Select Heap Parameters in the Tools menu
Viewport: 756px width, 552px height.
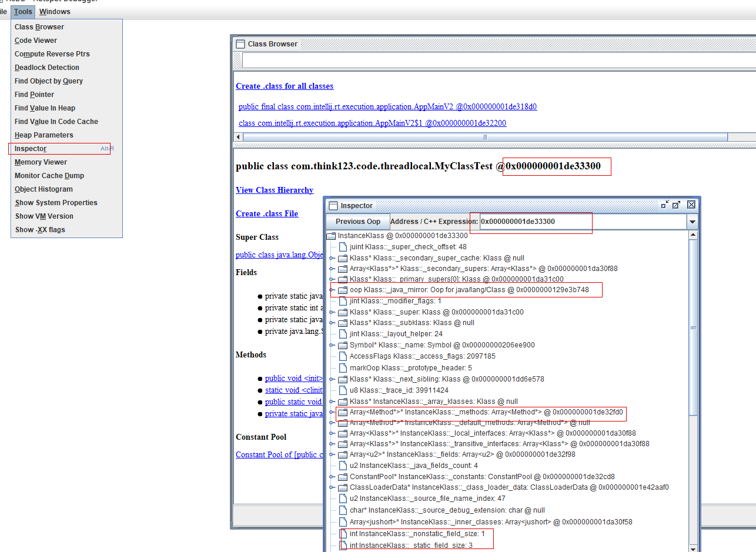pyautogui.click(x=44, y=135)
